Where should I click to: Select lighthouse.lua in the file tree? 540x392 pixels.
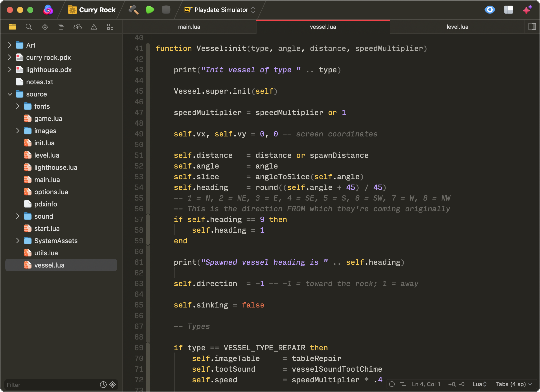[x=55, y=167]
